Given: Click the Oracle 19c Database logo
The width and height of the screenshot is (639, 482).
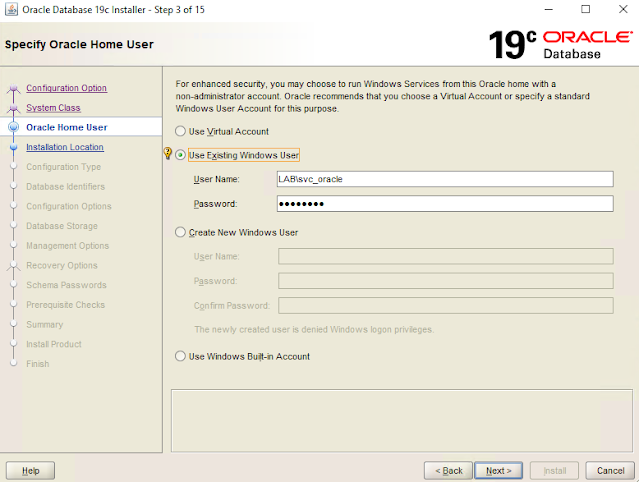Looking at the screenshot, I should click(x=561, y=45).
